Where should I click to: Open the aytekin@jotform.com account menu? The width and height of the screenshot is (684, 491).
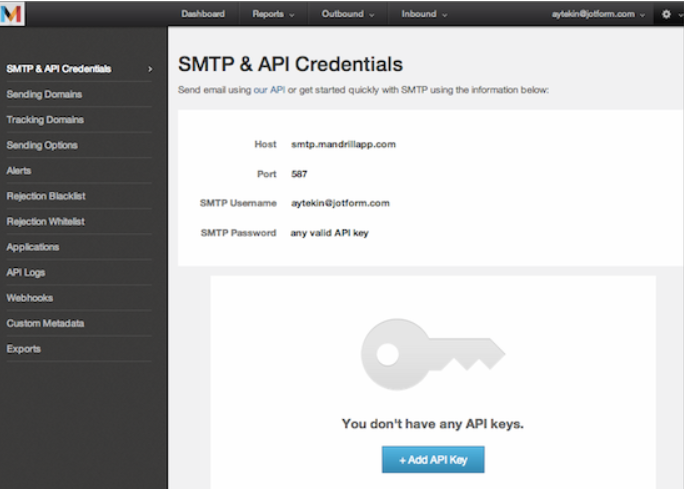point(598,14)
